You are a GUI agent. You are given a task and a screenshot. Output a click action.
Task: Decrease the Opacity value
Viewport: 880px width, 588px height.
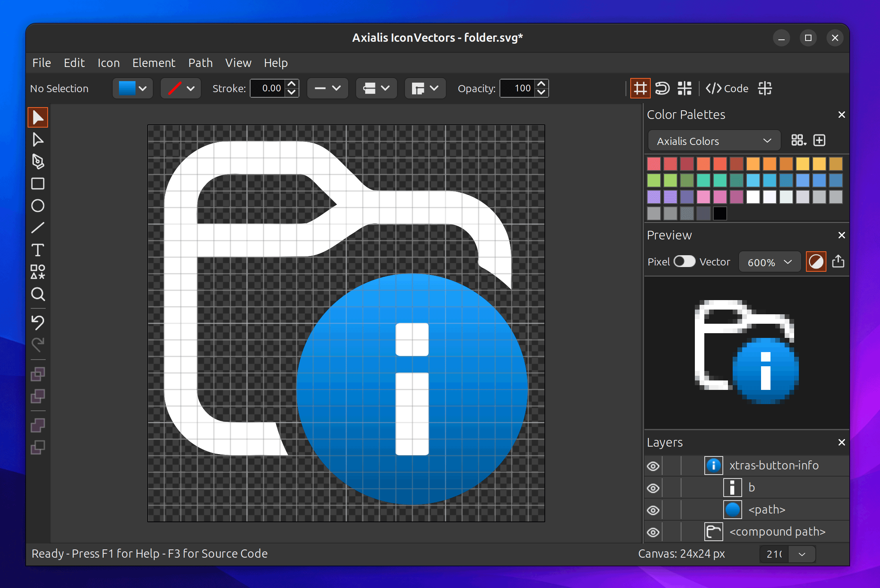click(x=542, y=93)
